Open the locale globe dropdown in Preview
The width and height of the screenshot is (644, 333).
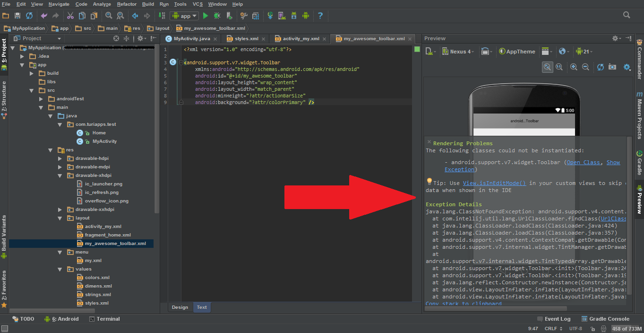(x=564, y=52)
